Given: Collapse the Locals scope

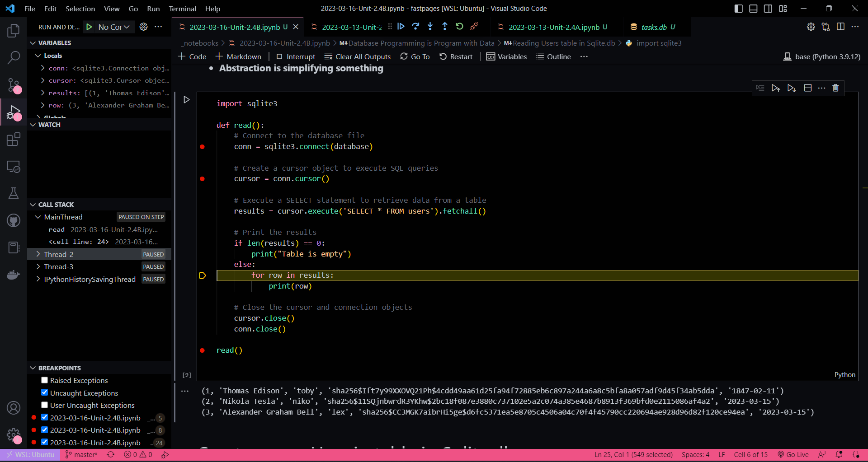Looking at the screenshot, I should tap(38, 56).
